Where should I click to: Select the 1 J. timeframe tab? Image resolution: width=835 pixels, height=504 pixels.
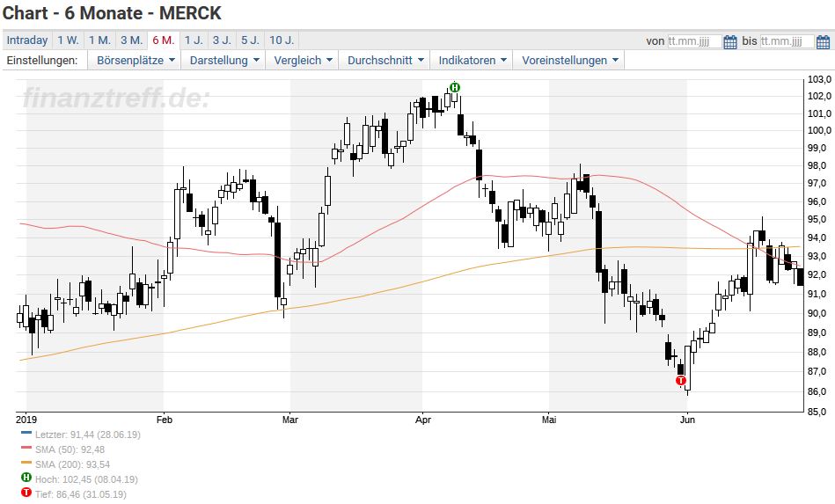[194, 40]
